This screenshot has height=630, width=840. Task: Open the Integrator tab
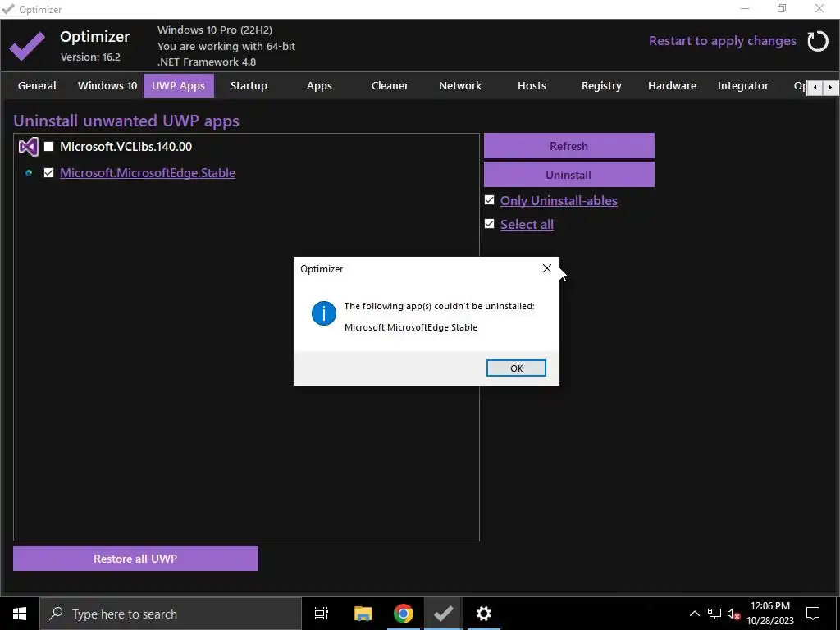(743, 85)
